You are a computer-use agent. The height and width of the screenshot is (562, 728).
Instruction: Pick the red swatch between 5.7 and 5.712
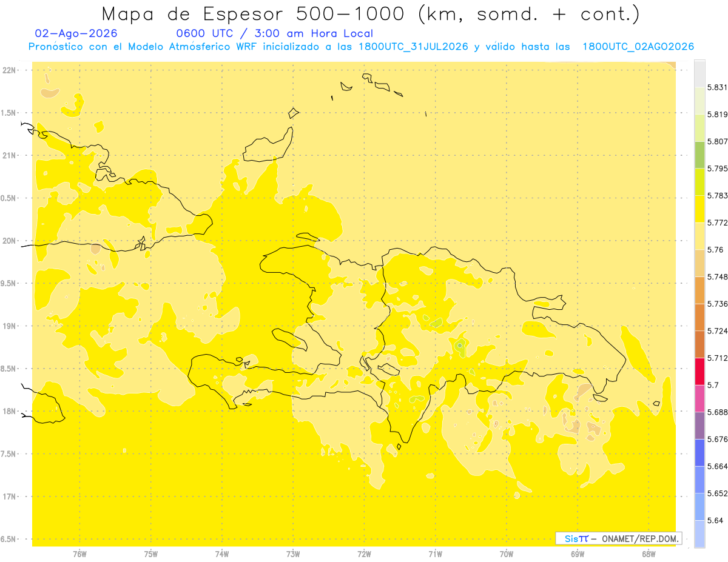click(x=699, y=371)
